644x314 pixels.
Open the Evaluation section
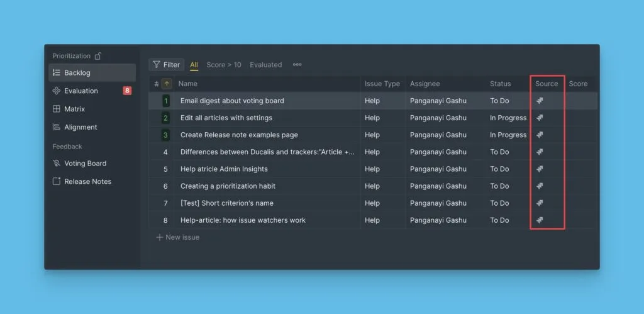[x=80, y=91]
